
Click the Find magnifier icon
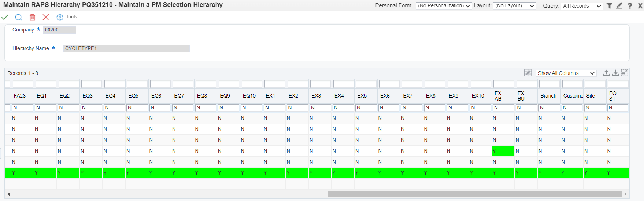[x=19, y=17]
